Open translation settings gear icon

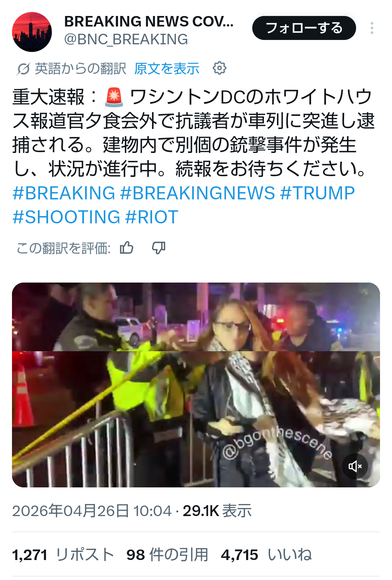pos(220,68)
